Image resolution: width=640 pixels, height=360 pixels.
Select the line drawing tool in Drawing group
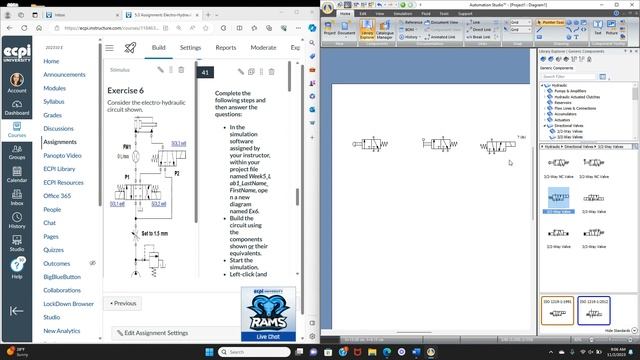(540, 30)
